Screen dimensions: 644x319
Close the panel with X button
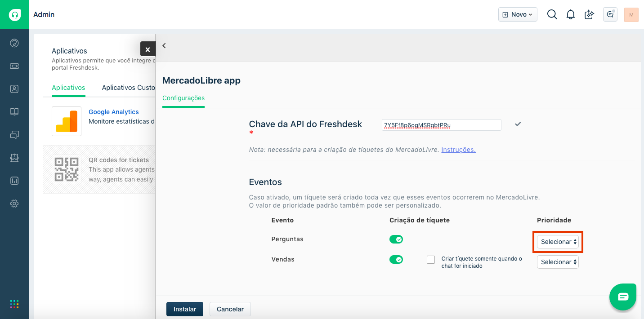pyautogui.click(x=148, y=49)
